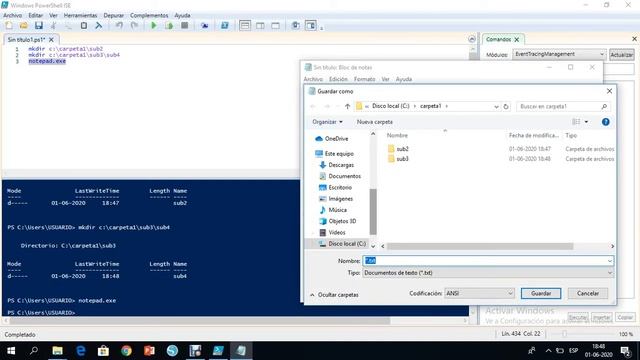Image resolution: width=640 pixels, height=360 pixels.
Task: Click the Paste clipboard icon in ISE toolbar
Action: click(x=84, y=26)
